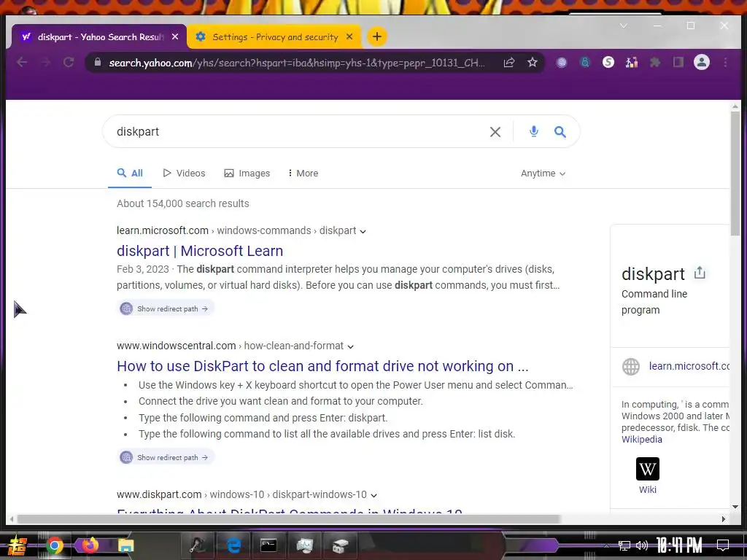Open the Start menu on taskbar
The width and height of the screenshot is (747, 560).
[18, 545]
